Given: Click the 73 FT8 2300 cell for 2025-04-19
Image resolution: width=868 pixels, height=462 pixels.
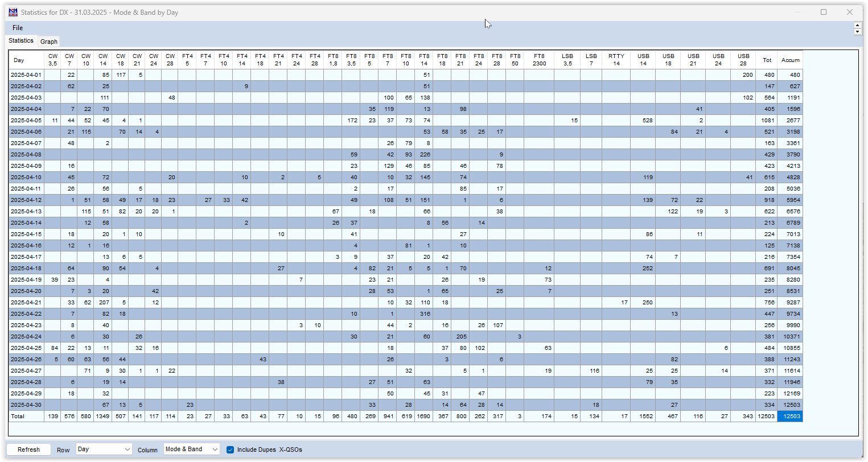Looking at the screenshot, I should [x=539, y=280].
